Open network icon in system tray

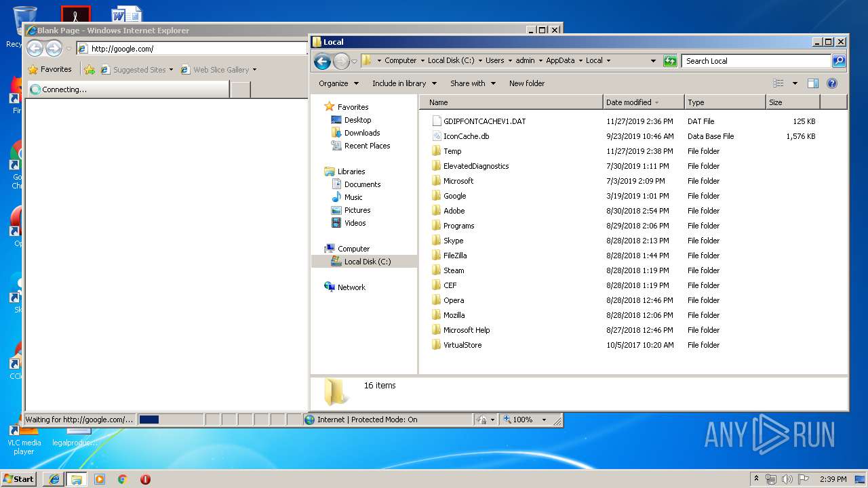(x=771, y=479)
